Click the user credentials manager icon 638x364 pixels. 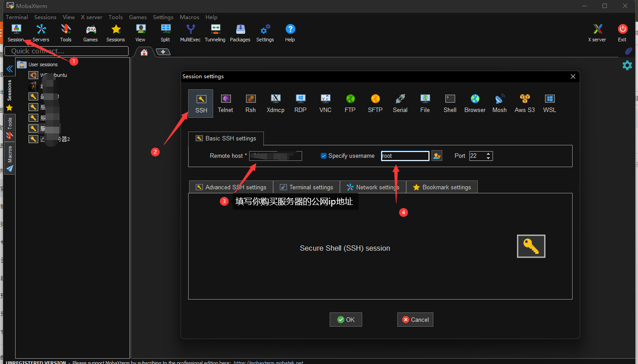[x=437, y=156]
